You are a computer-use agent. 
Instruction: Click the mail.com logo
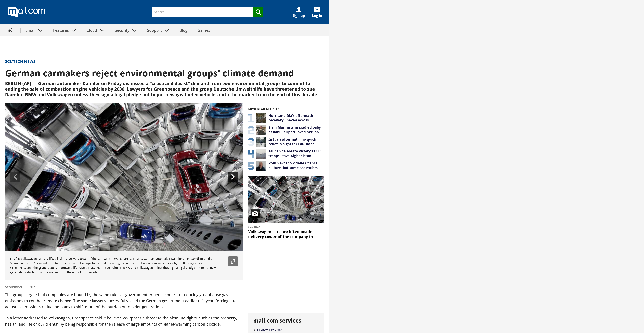pos(27,12)
